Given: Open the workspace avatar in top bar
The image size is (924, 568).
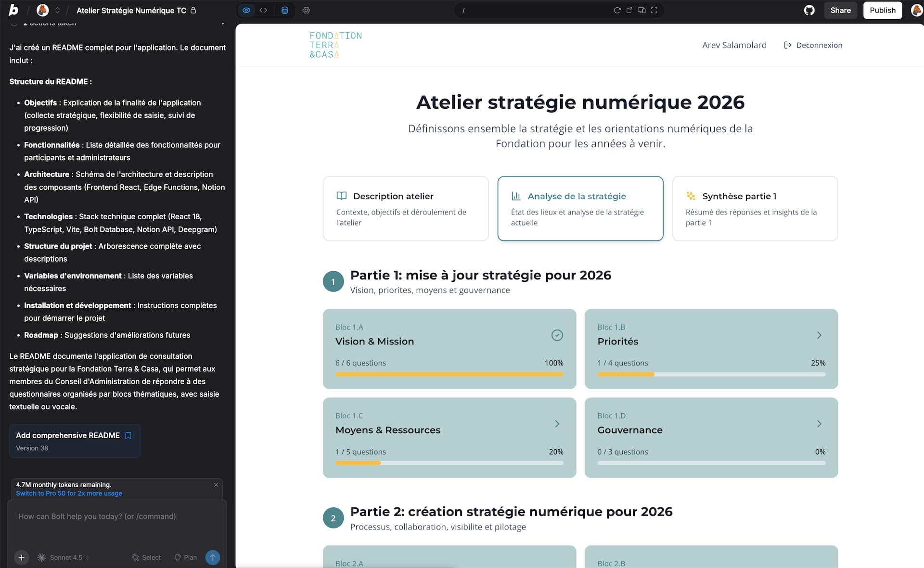Looking at the screenshot, I should [x=42, y=10].
